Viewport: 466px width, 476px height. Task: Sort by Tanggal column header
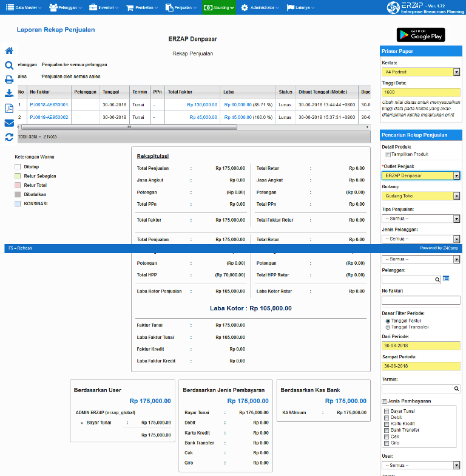click(114, 92)
